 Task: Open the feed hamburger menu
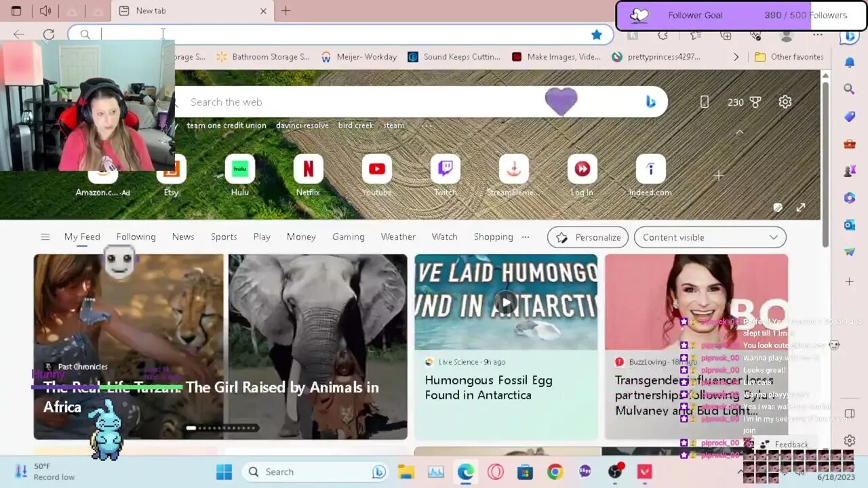tap(45, 237)
